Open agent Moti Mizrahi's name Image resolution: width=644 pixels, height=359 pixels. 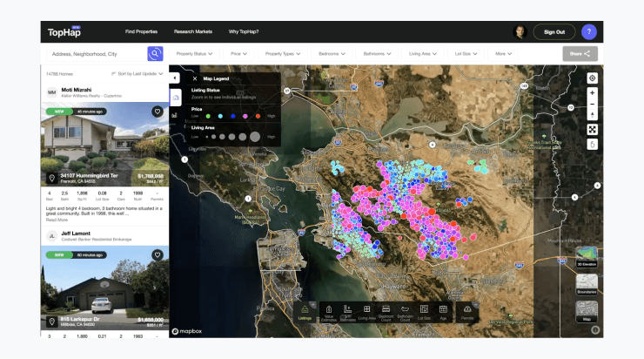(77, 90)
